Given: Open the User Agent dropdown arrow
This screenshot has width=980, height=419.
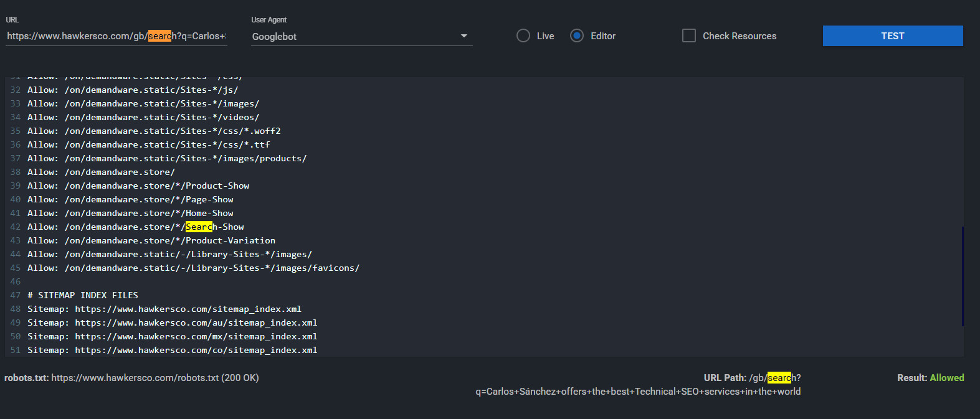Looking at the screenshot, I should (x=464, y=36).
